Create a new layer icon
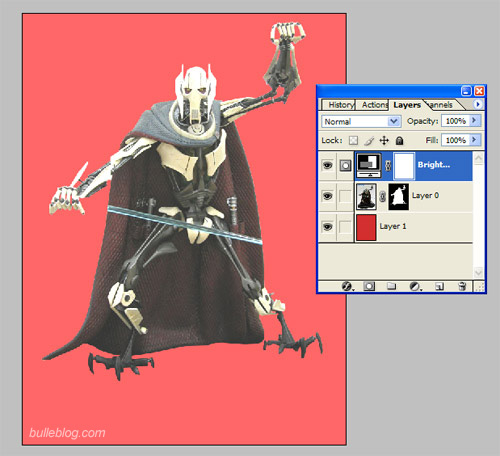This screenshot has height=456, width=500. (x=439, y=286)
